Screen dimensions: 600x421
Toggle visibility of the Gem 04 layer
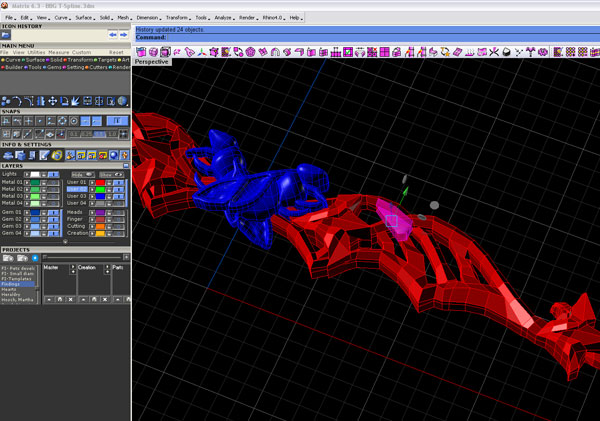coord(54,233)
